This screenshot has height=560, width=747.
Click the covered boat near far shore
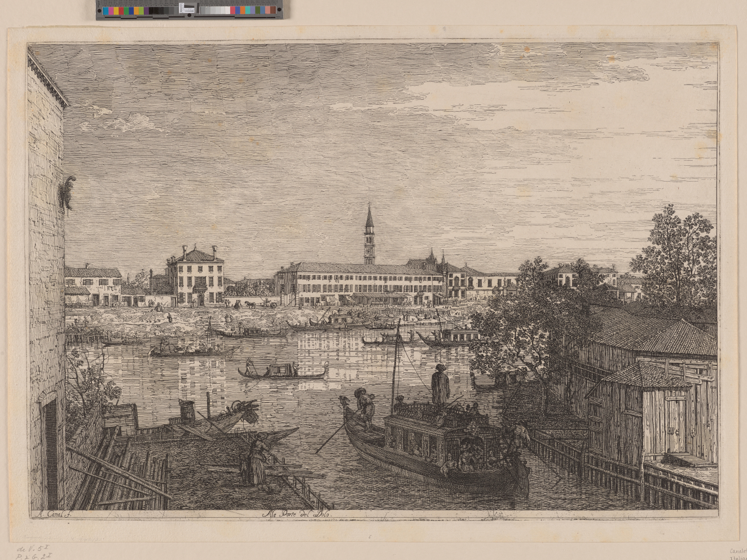click(449, 337)
